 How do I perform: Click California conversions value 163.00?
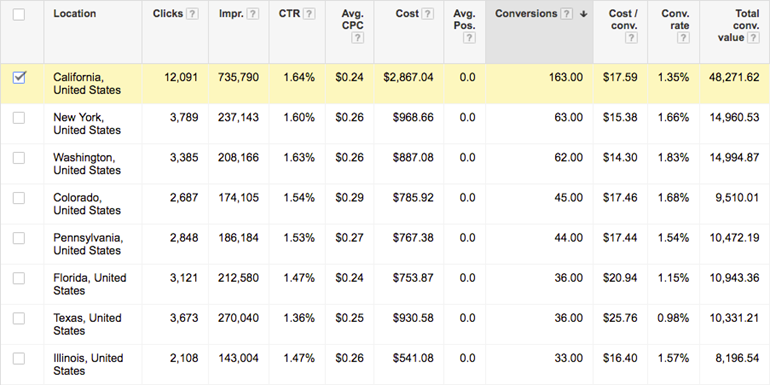[566, 78]
